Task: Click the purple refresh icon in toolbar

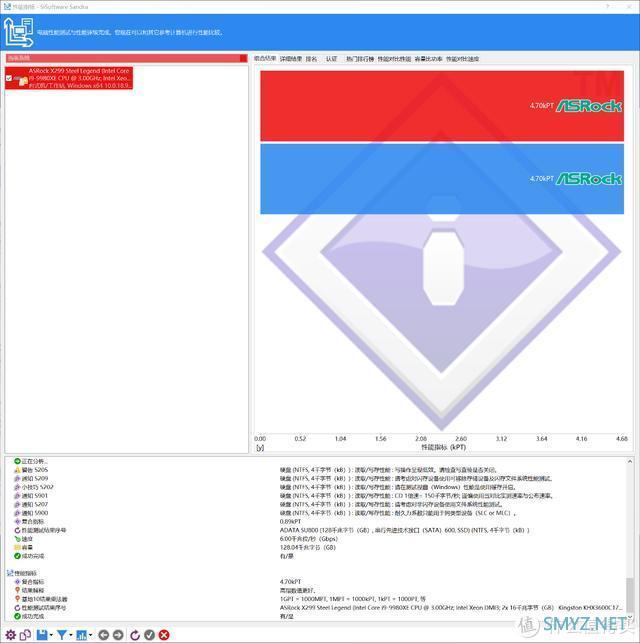Action: click(134, 635)
